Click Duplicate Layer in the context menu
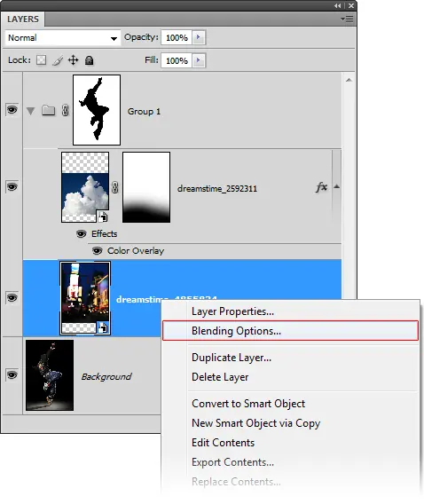Viewport: 424px width, 504px height. (232, 358)
